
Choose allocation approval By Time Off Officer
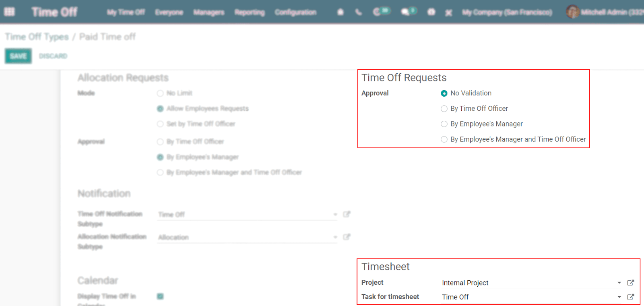[x=160, y=142]
